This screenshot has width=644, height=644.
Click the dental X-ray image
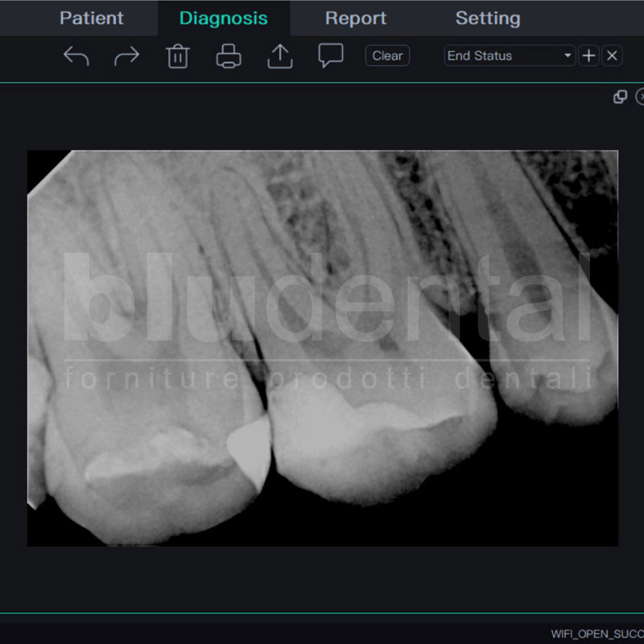click(323, 349)
